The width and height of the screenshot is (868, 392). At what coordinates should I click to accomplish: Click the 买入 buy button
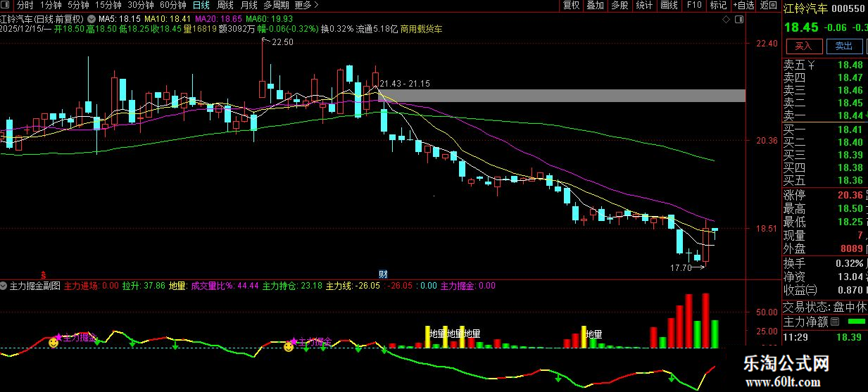tap(804, 46)
